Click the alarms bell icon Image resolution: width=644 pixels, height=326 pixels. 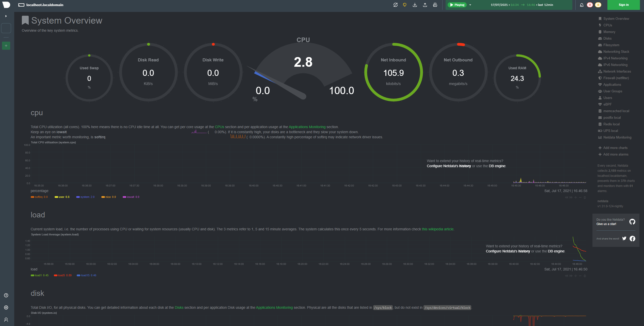click(582, 5)
